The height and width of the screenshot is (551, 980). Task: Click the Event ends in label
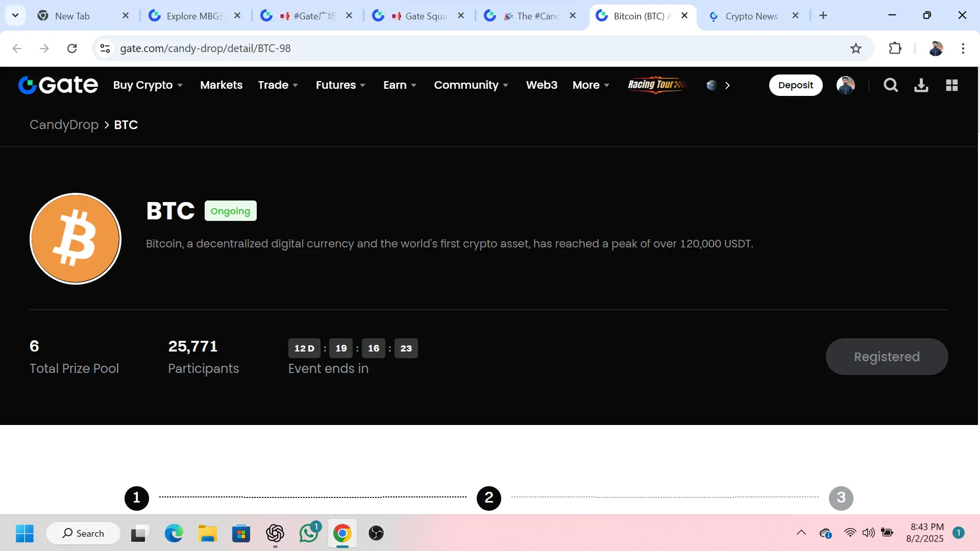pyautogui.click(x=328, y=368)
